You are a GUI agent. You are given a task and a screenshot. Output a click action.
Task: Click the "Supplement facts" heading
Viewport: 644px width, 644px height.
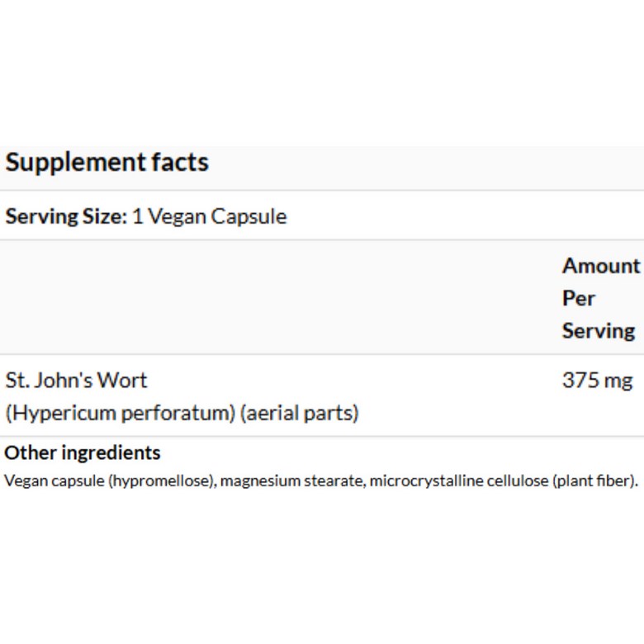pyautogui.click(x=107, y=162)
